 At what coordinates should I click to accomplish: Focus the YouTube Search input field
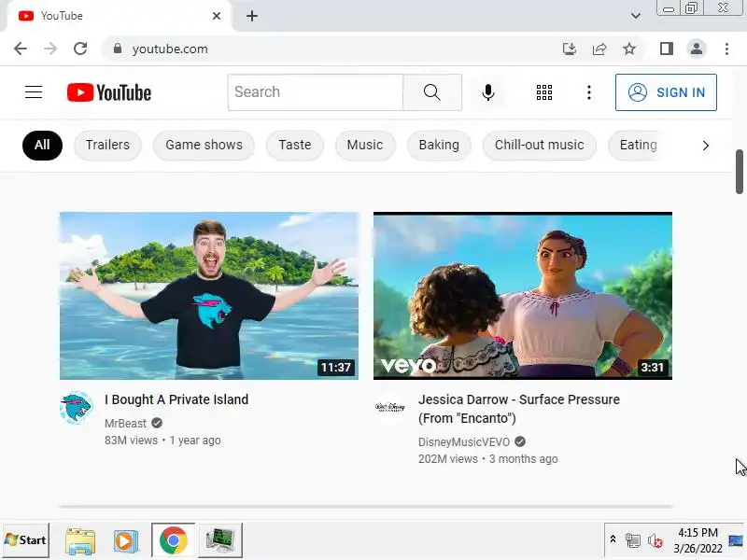(x=316, y=92)
